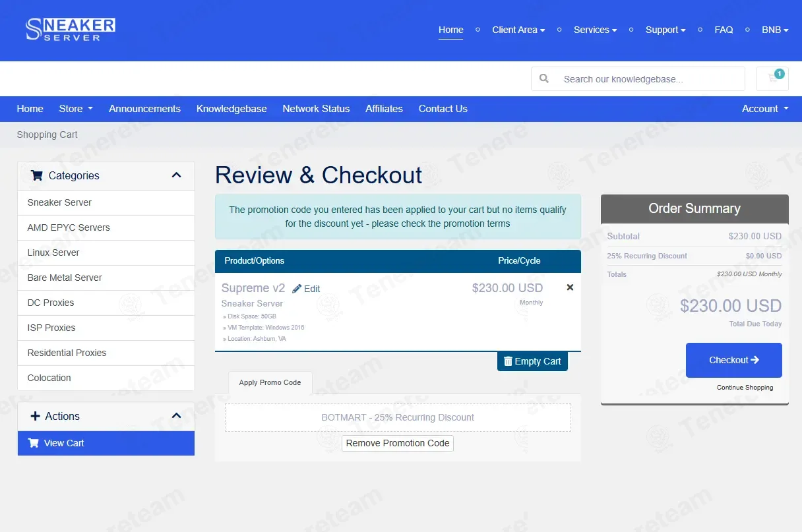Image resolution: width=802 pixels, height=532 pixels.
Task: Open the BNB dropdown in the header
Action: point(775,30)
